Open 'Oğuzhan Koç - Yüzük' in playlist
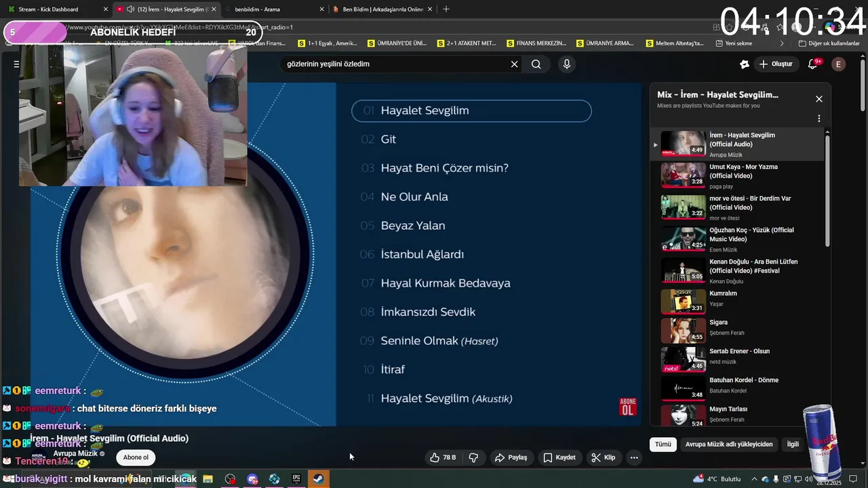The height and width of the screenshot is (488, 868). coord(738,239)
